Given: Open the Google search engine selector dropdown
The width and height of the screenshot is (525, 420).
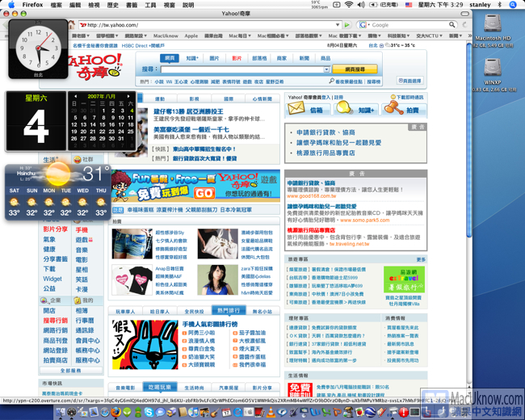Looking at the screenshot, I should tap(364, 25).
